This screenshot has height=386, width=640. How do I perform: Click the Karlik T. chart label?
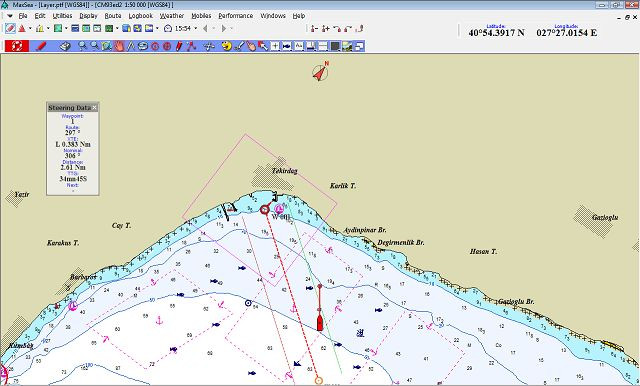[343, 186]
